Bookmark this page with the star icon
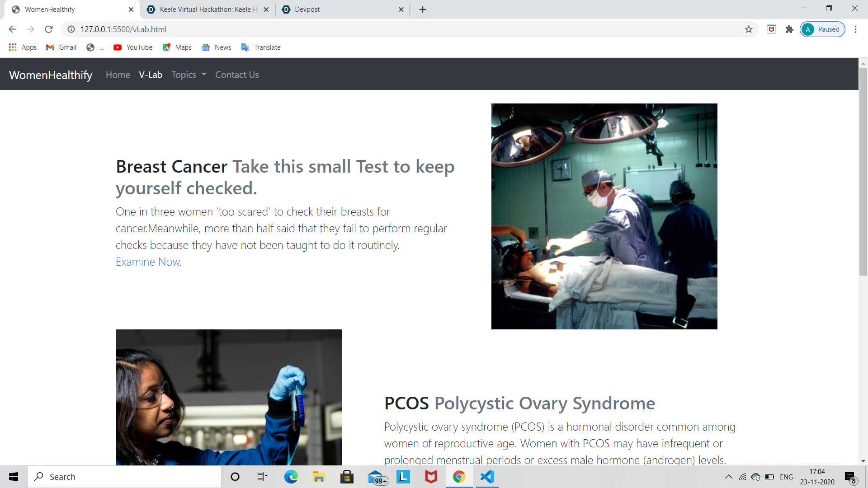Viewport: 868px width, 488px height. pos(749,29)
